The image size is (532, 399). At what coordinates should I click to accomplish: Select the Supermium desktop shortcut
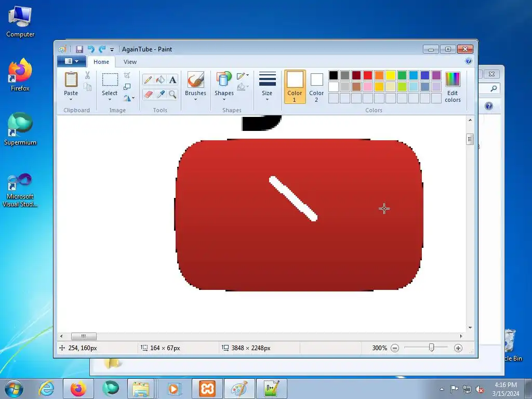coord(20,129)
